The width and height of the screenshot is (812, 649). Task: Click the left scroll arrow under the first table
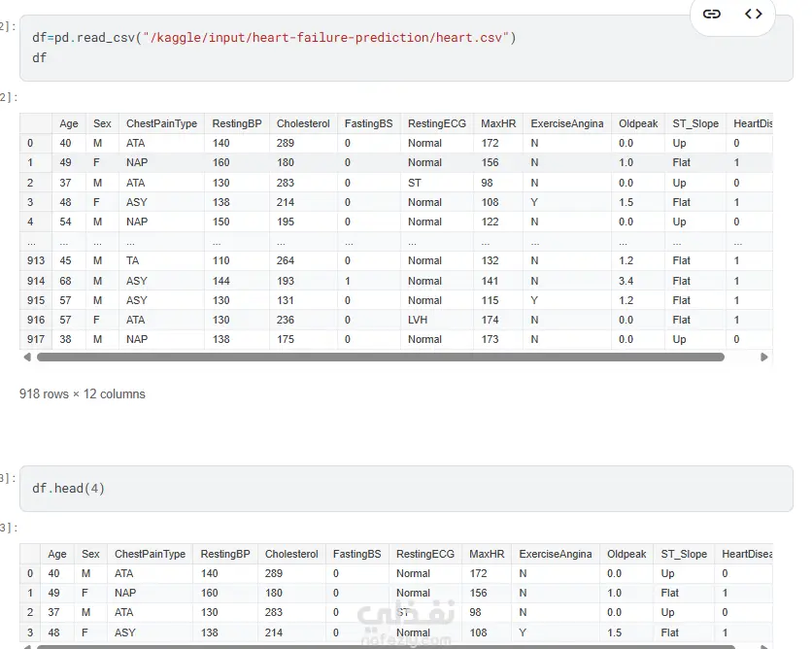pyautogui.click(x=26, y=358)
